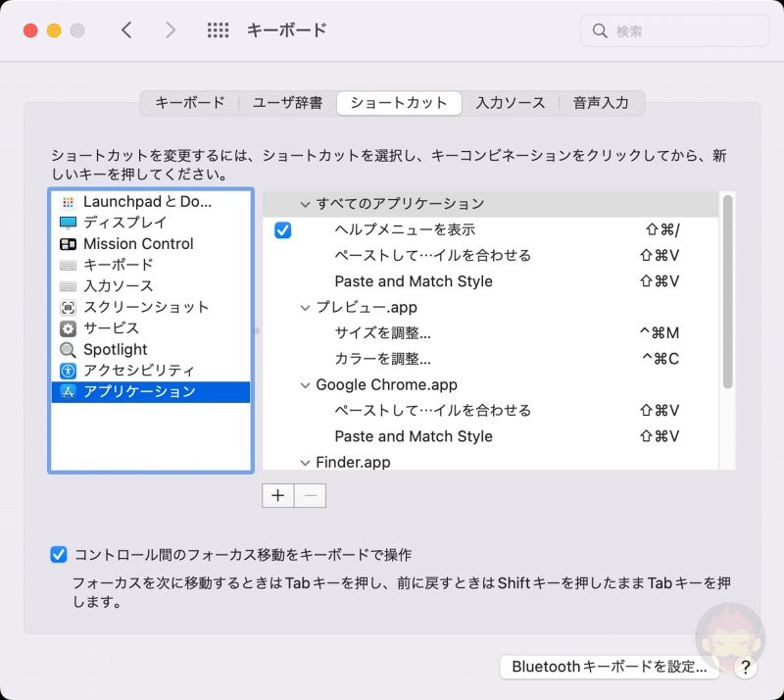Click the Launchpad and Dock sidebar icon

coord(68,202)
